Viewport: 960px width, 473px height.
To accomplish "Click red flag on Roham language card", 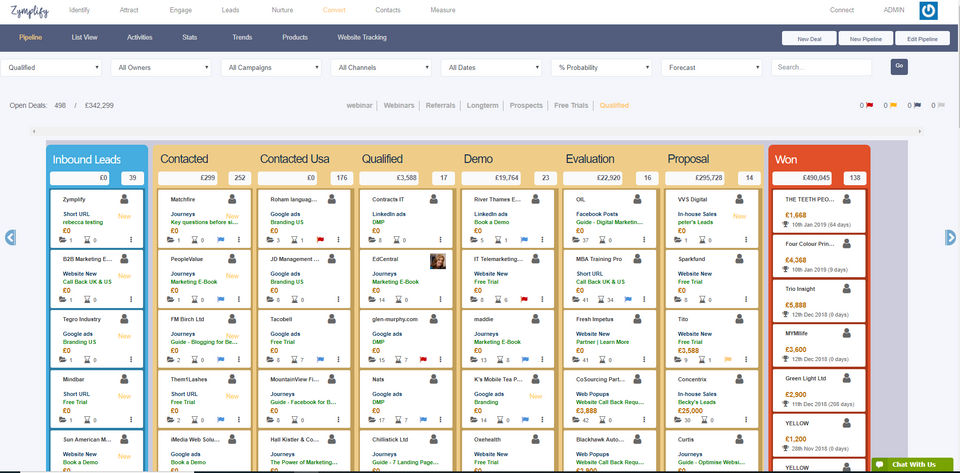I will click(320, 240).
